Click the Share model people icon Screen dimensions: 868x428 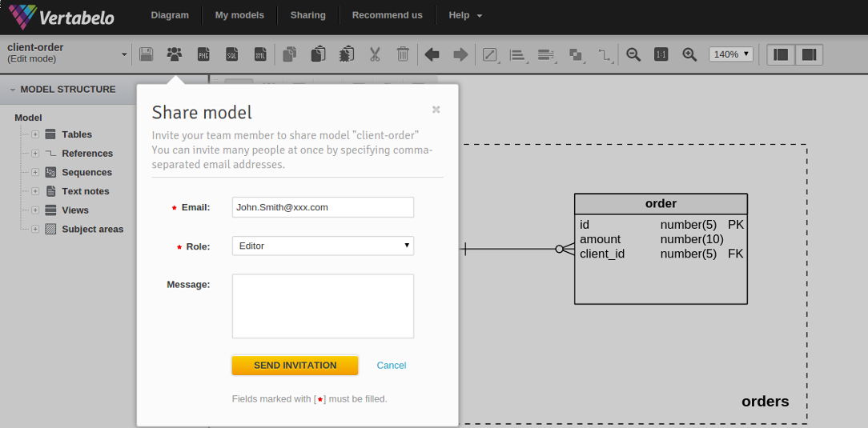(x=174, y=54)
